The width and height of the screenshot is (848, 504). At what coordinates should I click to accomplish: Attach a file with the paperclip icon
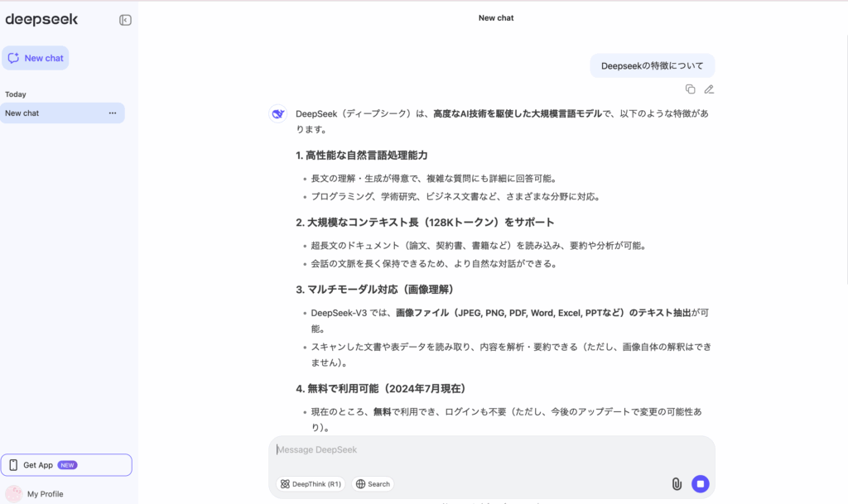click(x=677, y=484)
